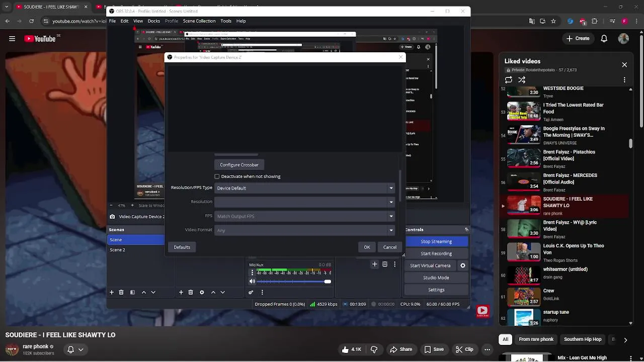Viewport: 644px width, 362px height.
Task: Open the Liked videos playlist options menu
Action: (x=624, y=80)
